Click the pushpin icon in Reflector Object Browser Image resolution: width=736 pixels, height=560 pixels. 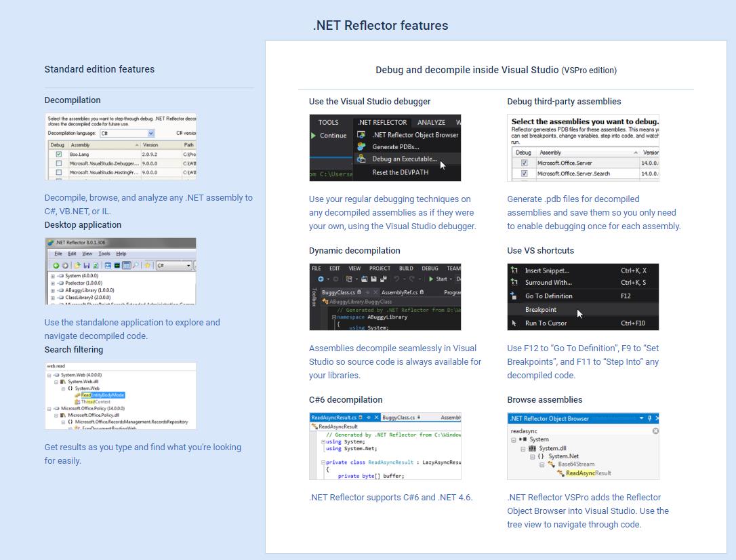click(649, 418)
